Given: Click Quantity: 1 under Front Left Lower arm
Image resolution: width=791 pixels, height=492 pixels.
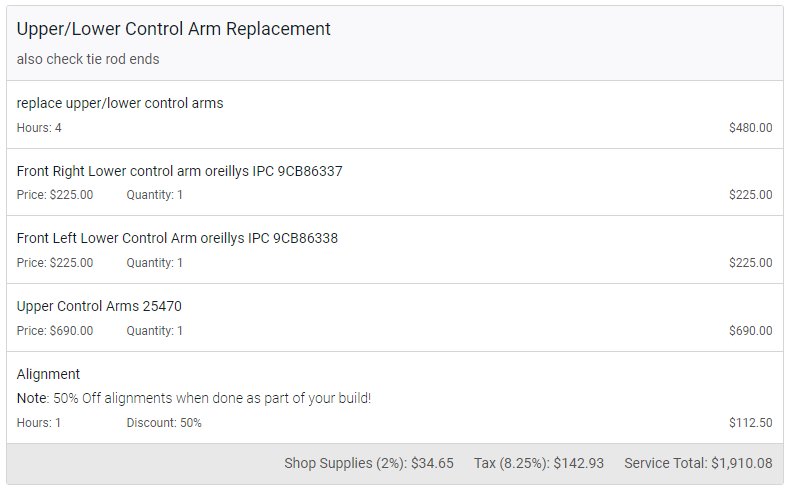Looking at the screenshot, I should pos(154,262).
